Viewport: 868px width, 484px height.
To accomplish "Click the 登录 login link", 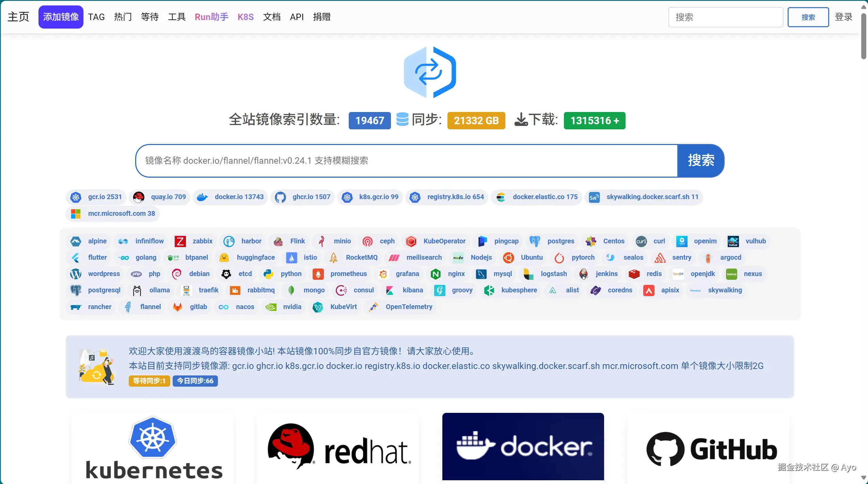I will 843,17.
